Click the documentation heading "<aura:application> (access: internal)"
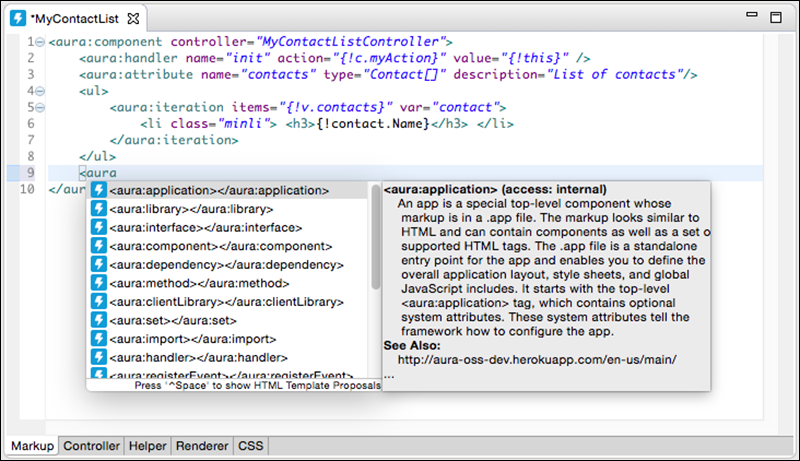 coord(495,189)
